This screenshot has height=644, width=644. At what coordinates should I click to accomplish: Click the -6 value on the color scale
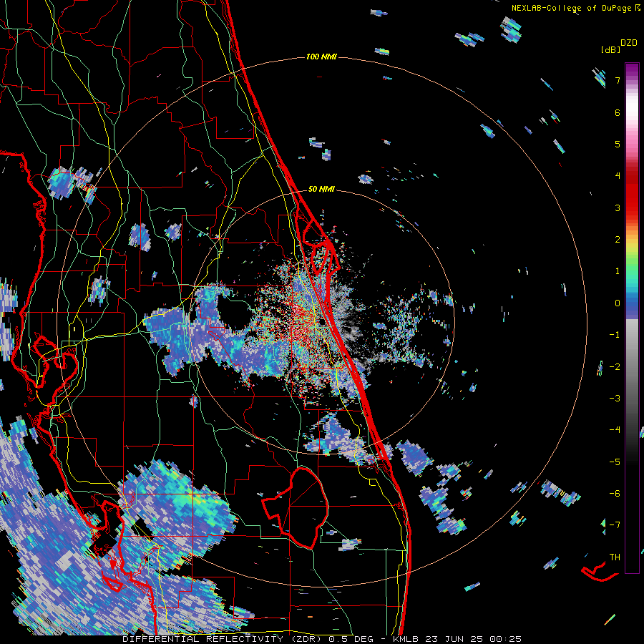[615, 494]
